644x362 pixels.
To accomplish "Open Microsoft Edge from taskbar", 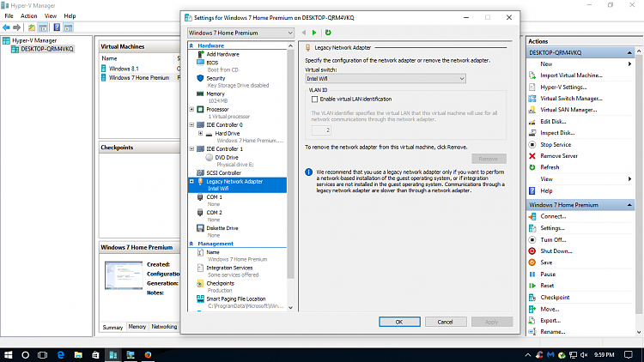I will click(x=61, y=354).
